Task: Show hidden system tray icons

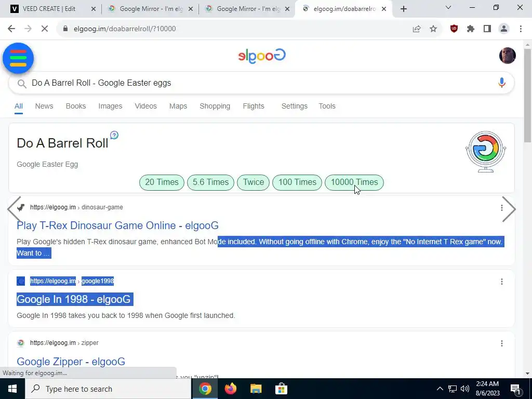Action: 440,389
